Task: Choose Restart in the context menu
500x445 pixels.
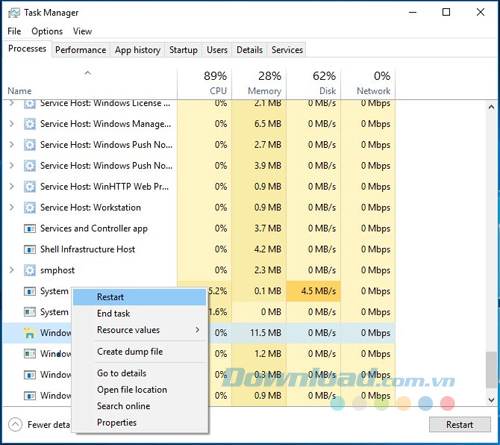Action: coord(140,297)
